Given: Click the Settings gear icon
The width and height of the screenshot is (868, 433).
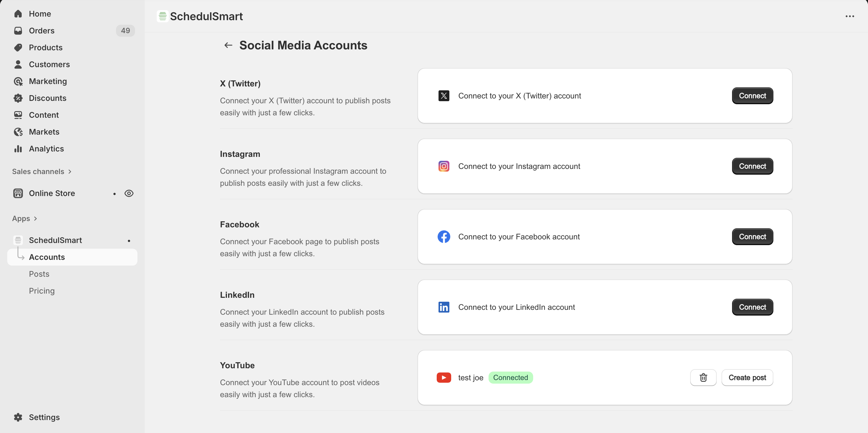Looking at the screenshot, I should [x=18, y=417].
